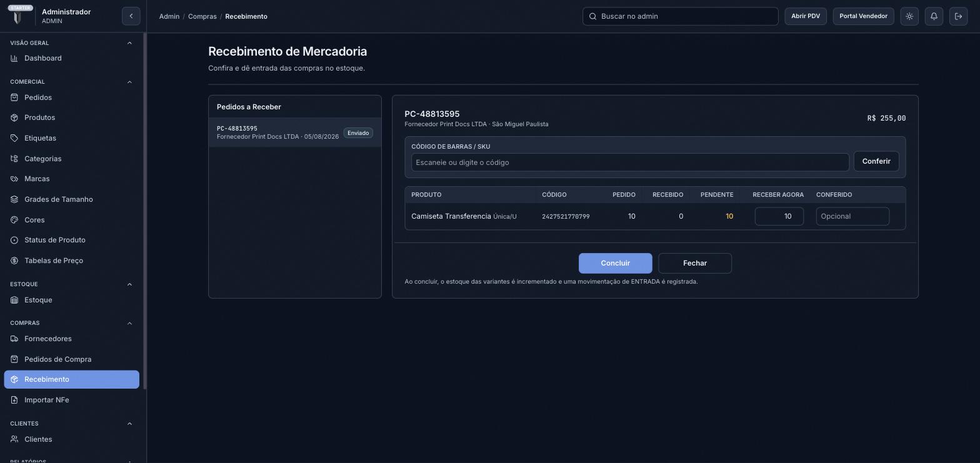The width and height of the screenshot is (980, 463).
Task: Go to Compras in the breadcrumb
Action: [x=202, y=16]
